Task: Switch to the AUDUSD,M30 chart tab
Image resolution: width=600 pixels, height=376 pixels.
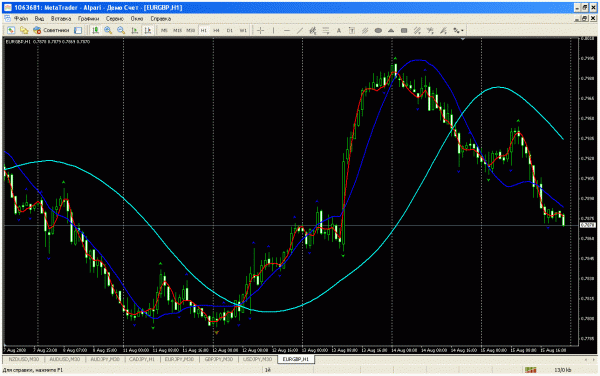Action: click(64, 359)
